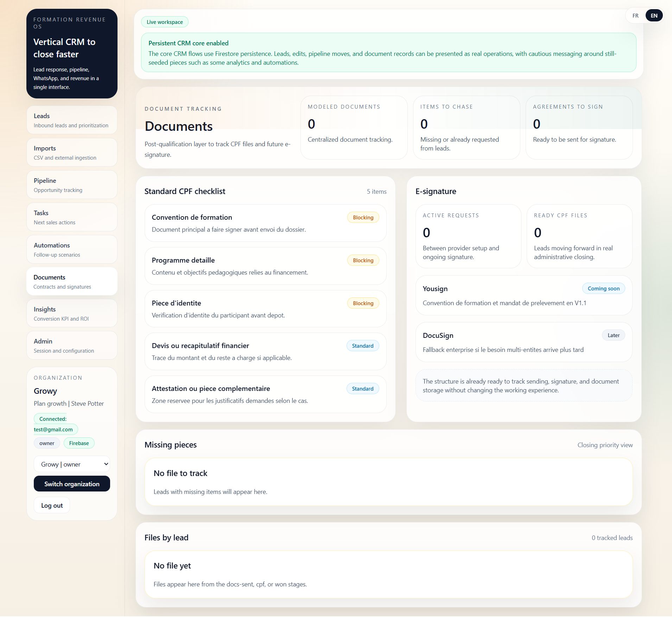Open the Leads section in the sidebar
This screenshot has width=672, height=617.
(x=72, y=120)
